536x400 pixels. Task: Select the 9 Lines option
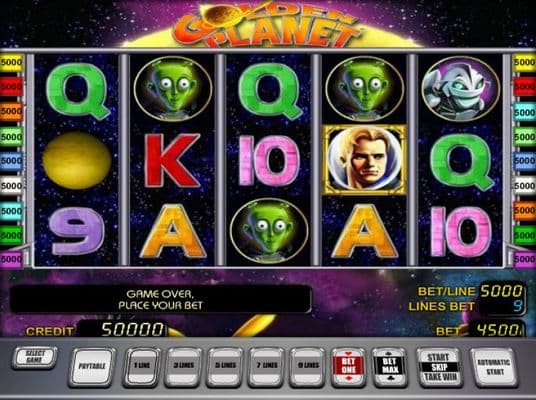308,366
